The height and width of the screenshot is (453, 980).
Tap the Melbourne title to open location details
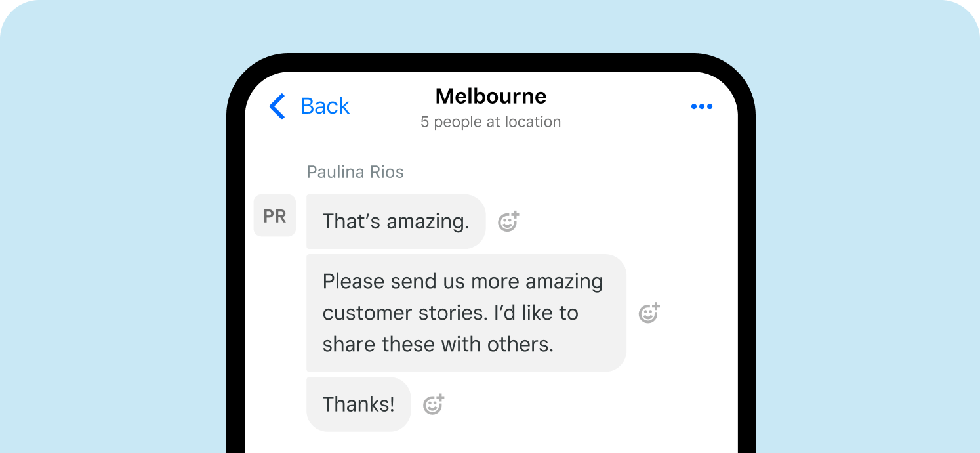click(x=491, y=96)
